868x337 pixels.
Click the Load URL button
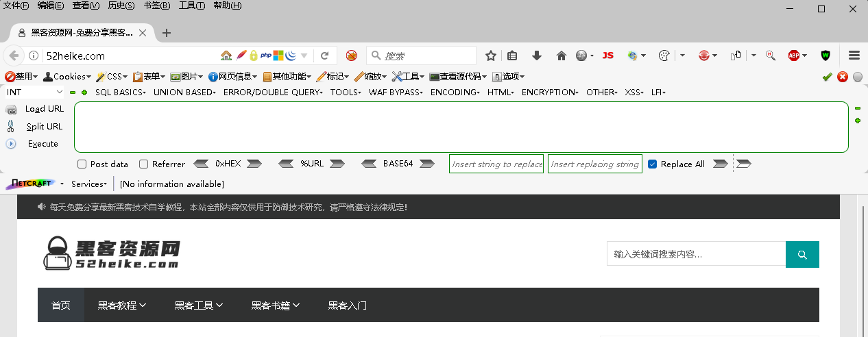(x=44, y=108)
